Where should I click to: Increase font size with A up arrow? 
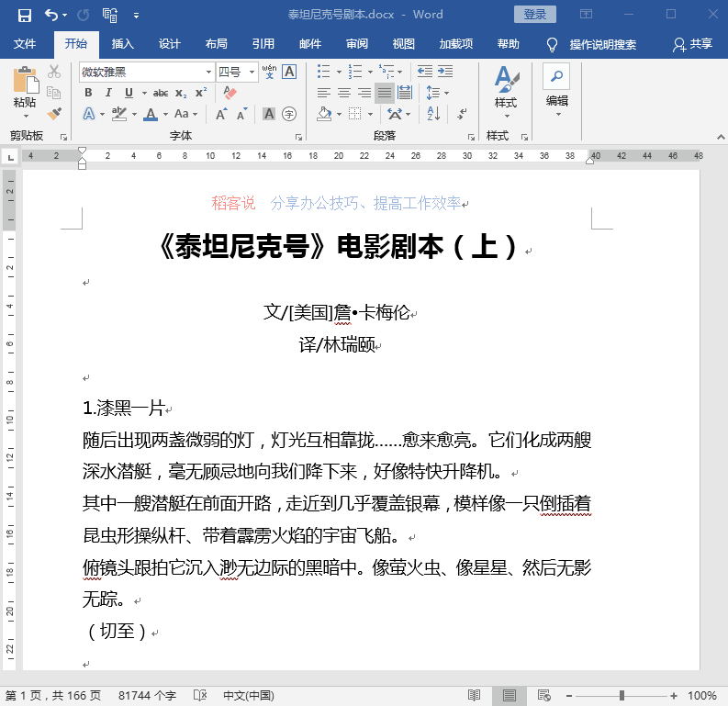coord(221,114)
